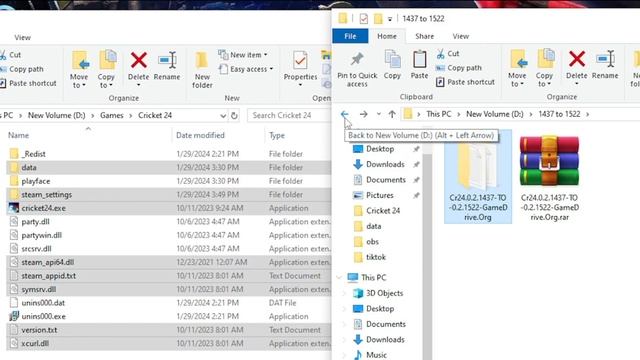Click 1437 to 1522 in right window address bar
Image resolution: width=640 pixels, height=360 pixels.
559,114
